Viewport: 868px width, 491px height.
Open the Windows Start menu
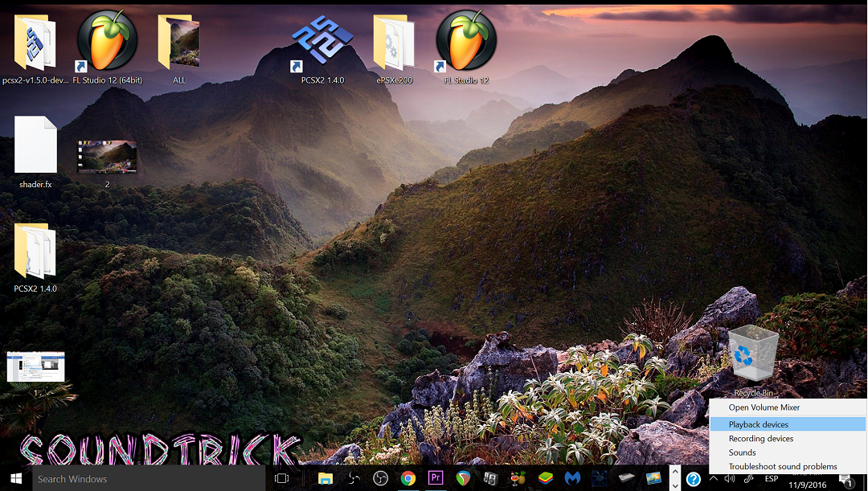pyautogui.click(x=16, y=479)
